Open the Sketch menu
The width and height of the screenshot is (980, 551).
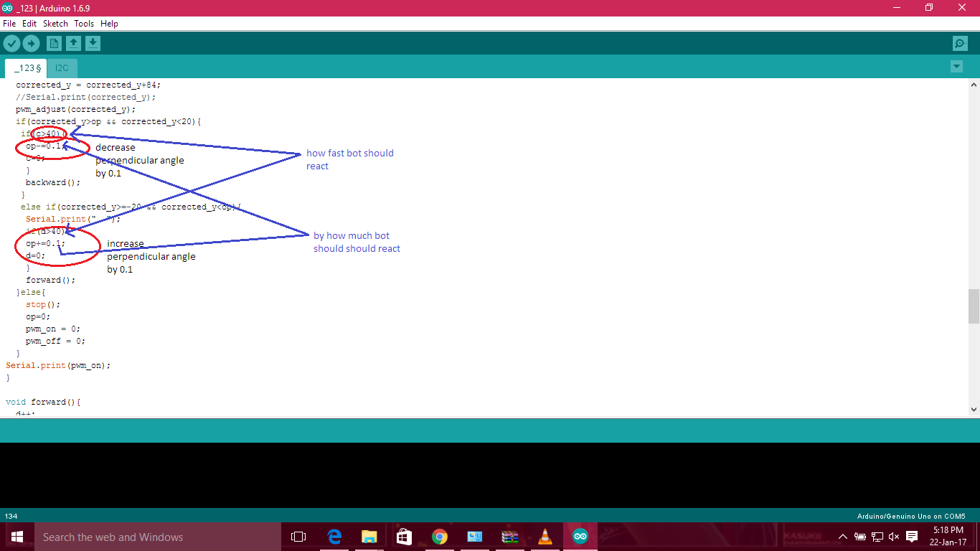click(x=55, y=24)
